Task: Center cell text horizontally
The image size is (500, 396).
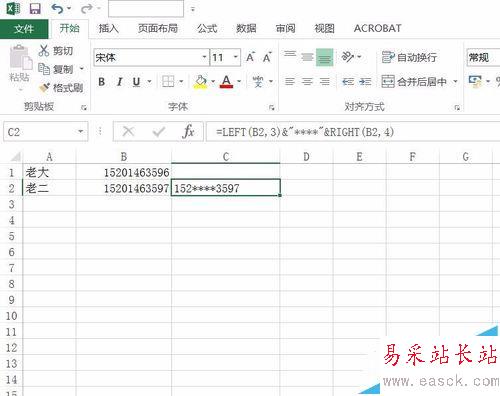Action: [307, 81]
